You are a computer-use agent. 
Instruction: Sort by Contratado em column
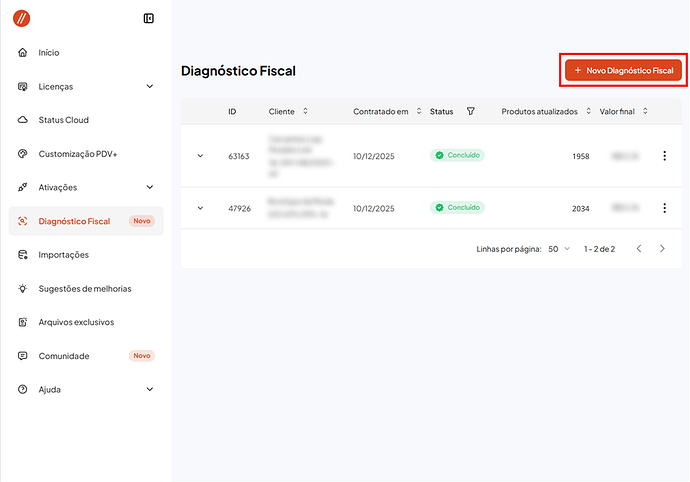pos(419,111)
